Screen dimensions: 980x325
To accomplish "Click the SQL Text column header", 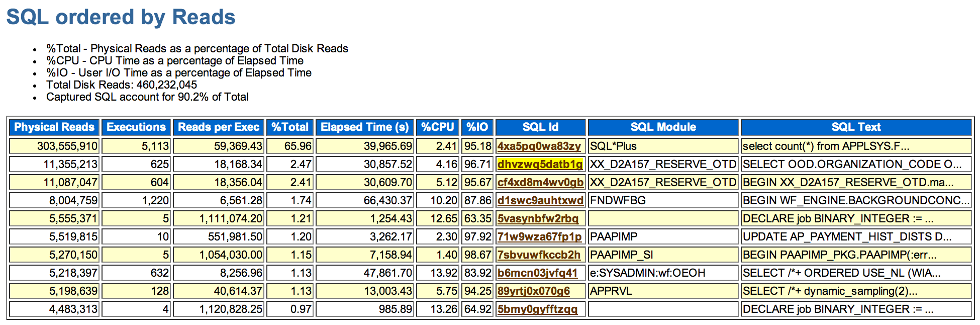I will [x=856, y=127].
